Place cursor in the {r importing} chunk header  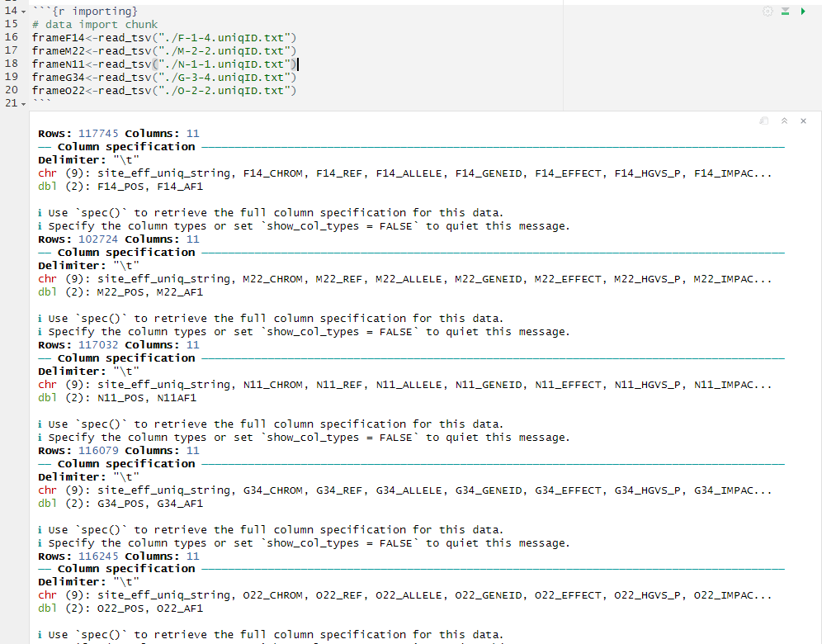pos(84,11)
